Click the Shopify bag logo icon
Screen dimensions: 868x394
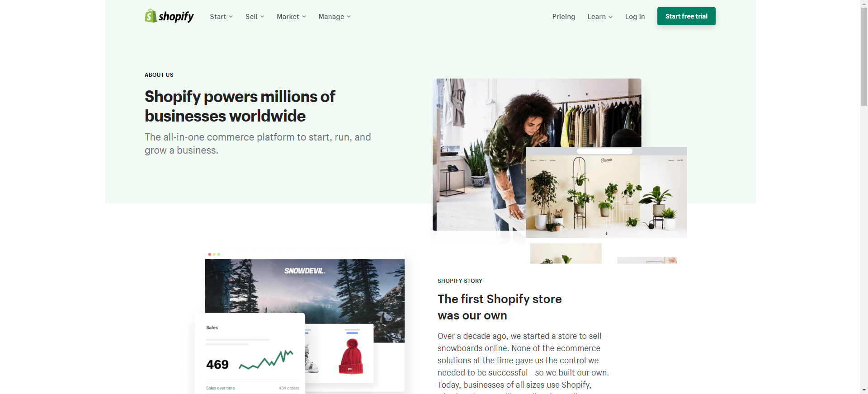(x=151, y=16)
